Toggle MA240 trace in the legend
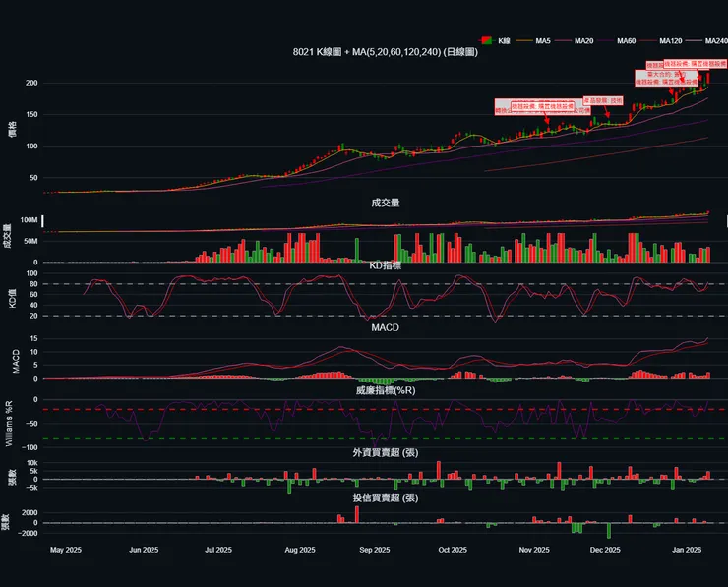728x587 pixels. pos(706,41)
